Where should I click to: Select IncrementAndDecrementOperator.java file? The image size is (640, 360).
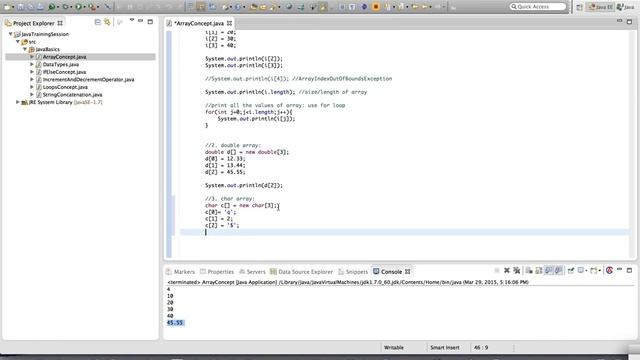[88, 80]
